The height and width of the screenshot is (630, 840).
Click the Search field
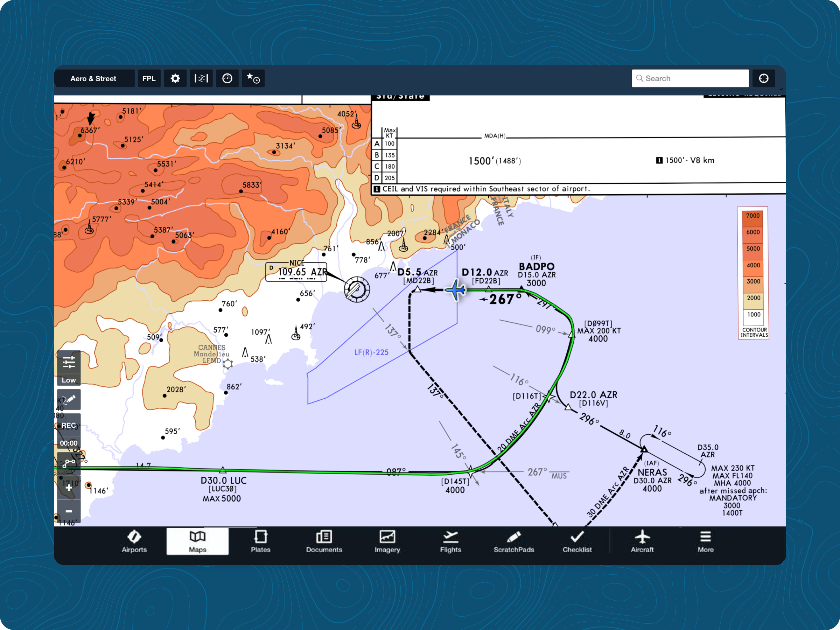[690, 79]
